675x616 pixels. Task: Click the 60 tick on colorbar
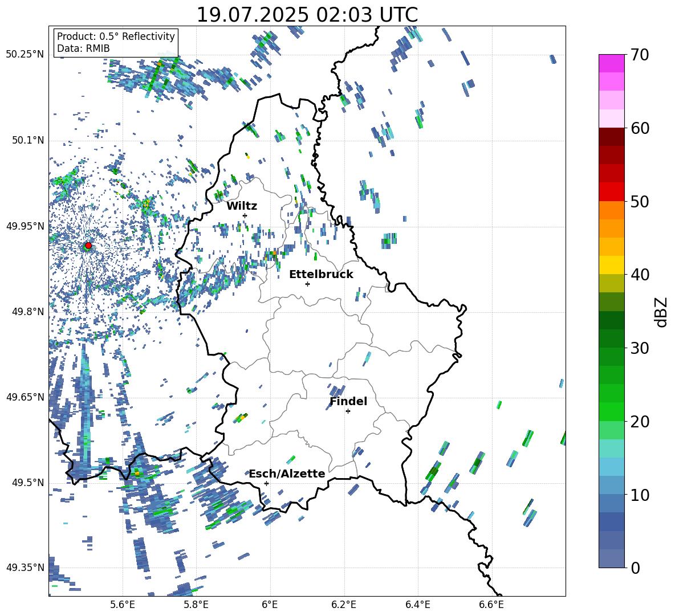pyautogui.click(x=640, y=128)
